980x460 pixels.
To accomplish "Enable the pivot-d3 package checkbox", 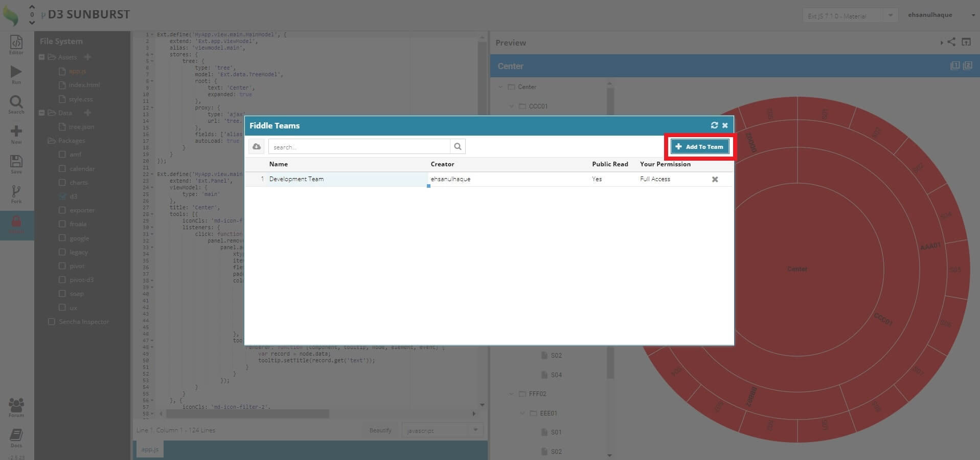I will 62,279.
